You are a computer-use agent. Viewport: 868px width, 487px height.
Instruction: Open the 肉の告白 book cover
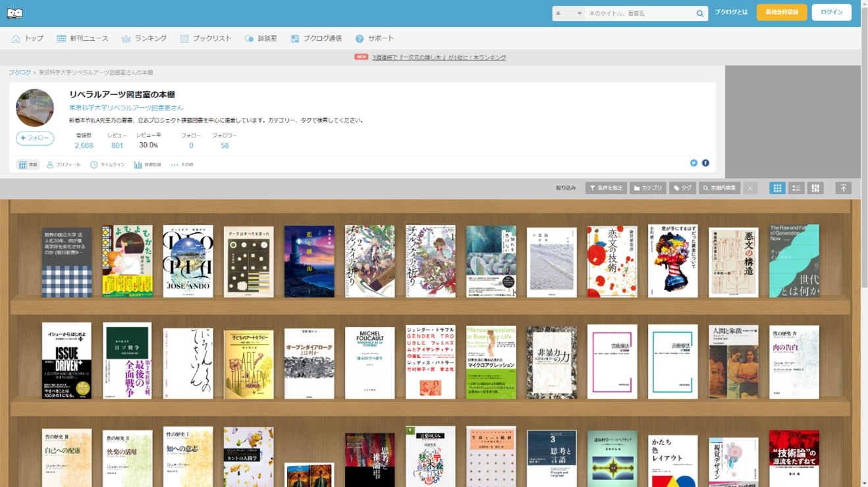point(794,362)
